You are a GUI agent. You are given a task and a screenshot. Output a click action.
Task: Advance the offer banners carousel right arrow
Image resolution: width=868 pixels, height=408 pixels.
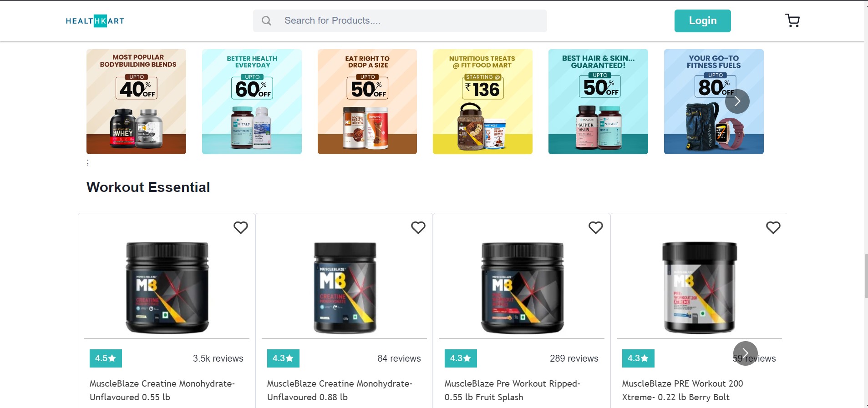[737, 101]
